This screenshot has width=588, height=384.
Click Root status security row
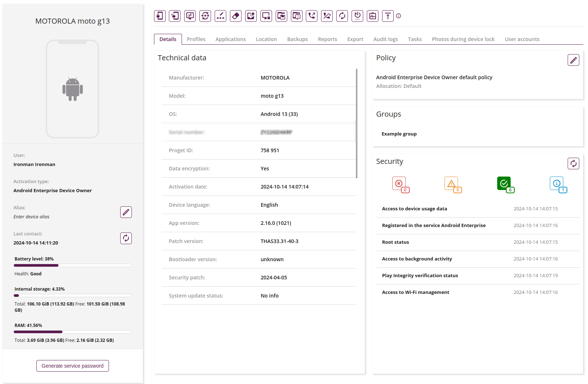tap(478, 242)
